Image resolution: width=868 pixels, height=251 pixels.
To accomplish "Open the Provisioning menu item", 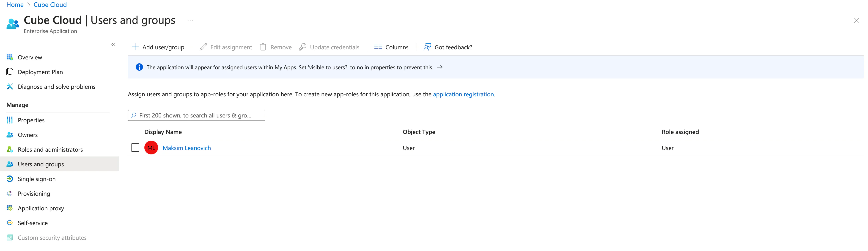I will click(x=34, y=194).
